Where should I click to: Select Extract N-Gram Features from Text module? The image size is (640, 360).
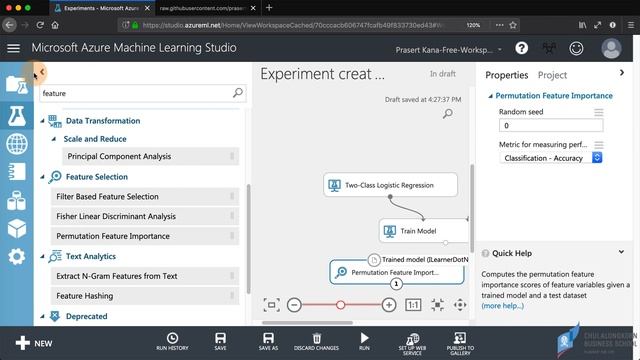pyautogui.click(x=144, y=276)
